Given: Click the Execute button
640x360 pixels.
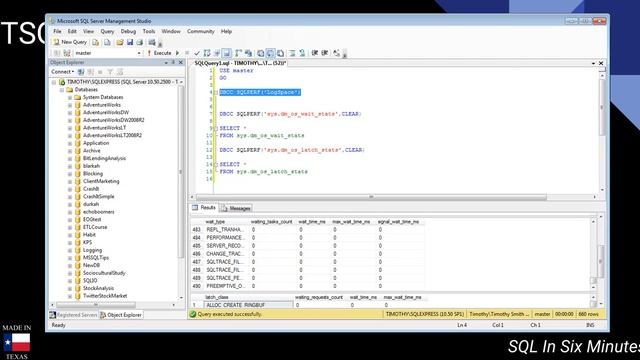Looking at the screenshot, I should click(159, 53).
